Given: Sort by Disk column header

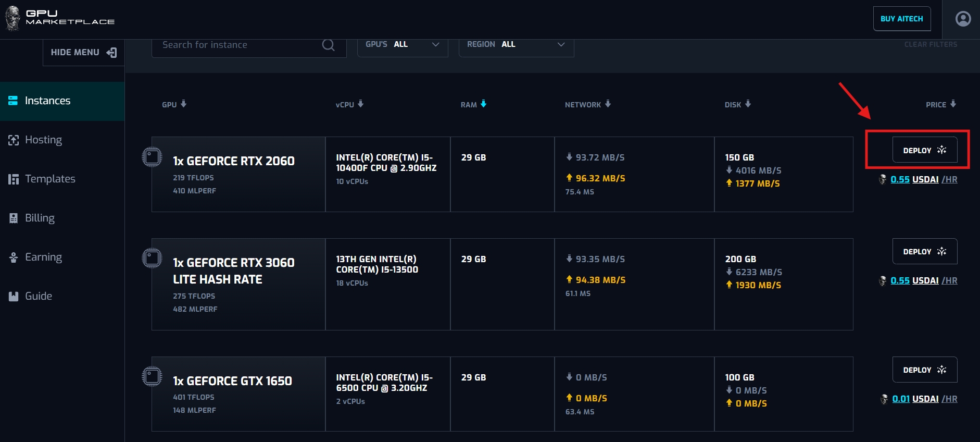Looking at the screenshot, I should tap(733, 105).
